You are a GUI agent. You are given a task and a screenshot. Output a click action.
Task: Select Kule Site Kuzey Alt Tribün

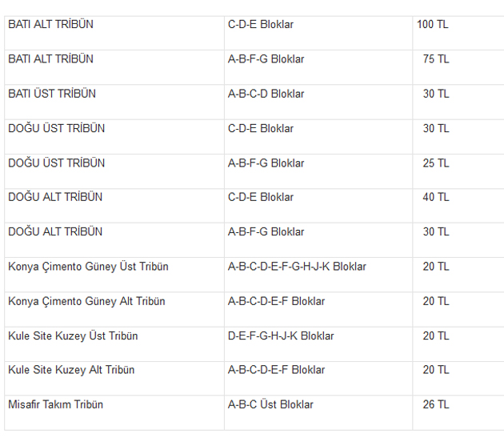point(71,370)
